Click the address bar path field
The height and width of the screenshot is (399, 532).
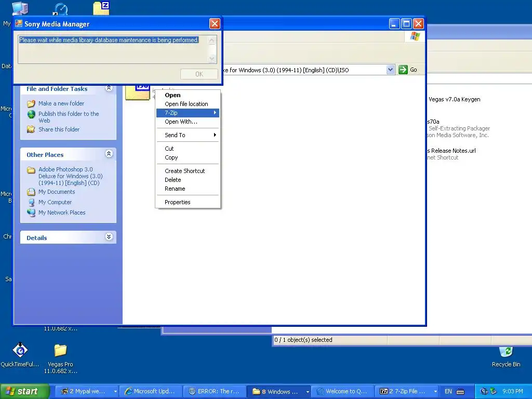click(x=304, y=70)
